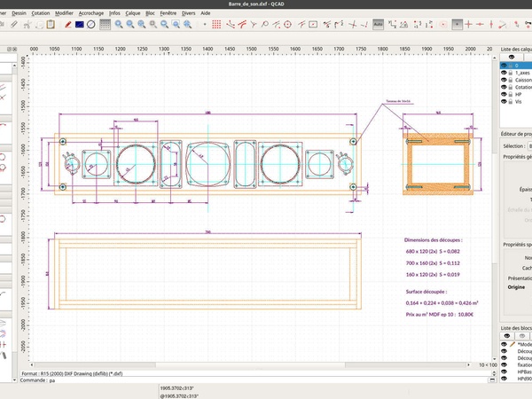Toggle visibility of the HP layer
Viewport: 532px width, 399px height.
(x=504, y=94)
